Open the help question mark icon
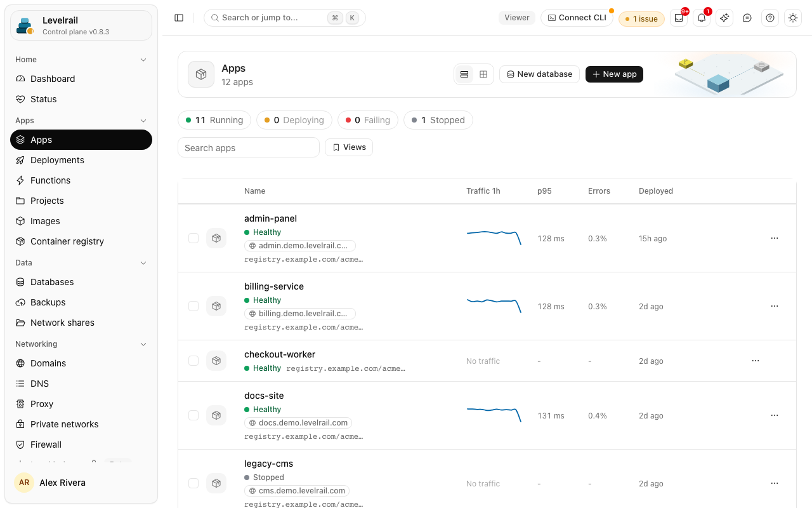This screenshot has height=508, width=812. click(770, 18)
